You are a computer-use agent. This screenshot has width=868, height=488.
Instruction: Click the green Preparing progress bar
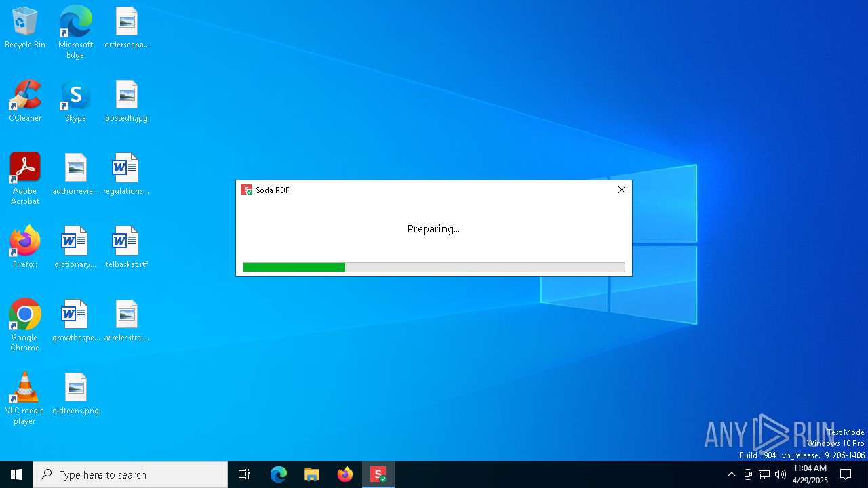(x=434, y=268)
